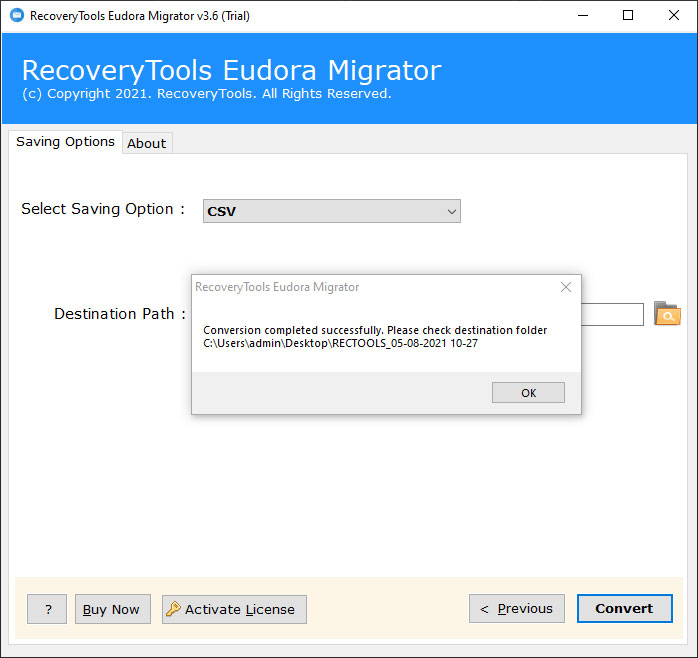Click the 'Destination Path :' label

(x=120, y=314)
